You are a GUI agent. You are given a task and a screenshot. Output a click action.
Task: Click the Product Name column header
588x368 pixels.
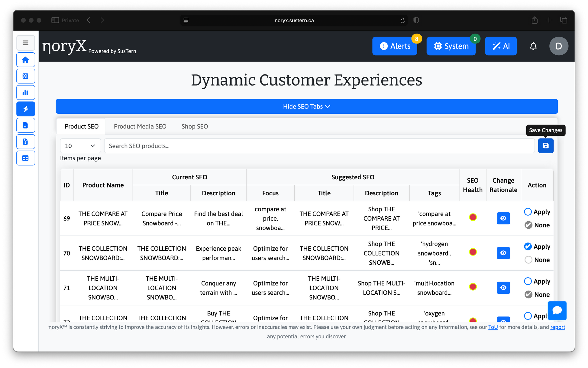(x=103, y=185)
